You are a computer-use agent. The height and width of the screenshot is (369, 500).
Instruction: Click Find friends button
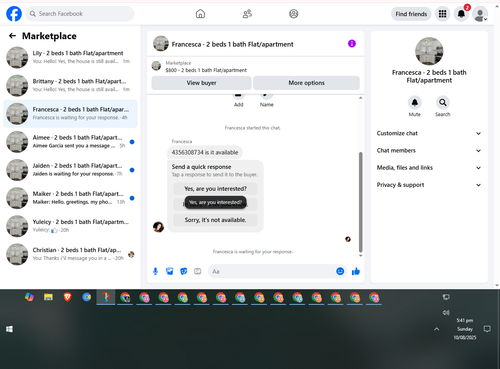(x=411, y=14)
